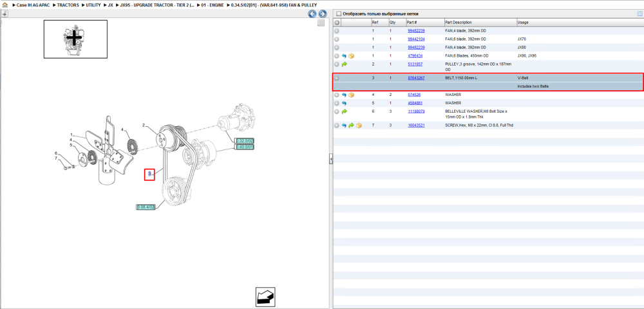The image size is (644, 309).
Task: Select callout number 7 on the diagram
Action: (56, 158)
